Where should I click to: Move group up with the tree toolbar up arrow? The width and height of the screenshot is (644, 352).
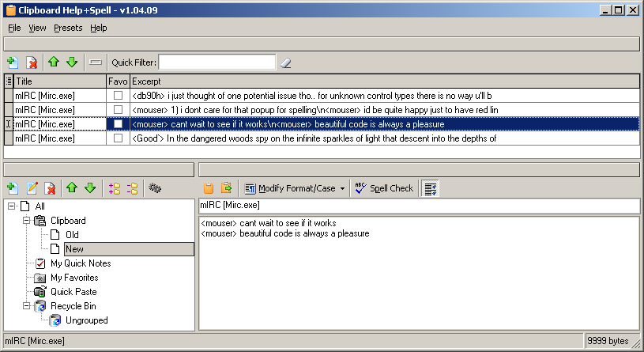point(72,188)
